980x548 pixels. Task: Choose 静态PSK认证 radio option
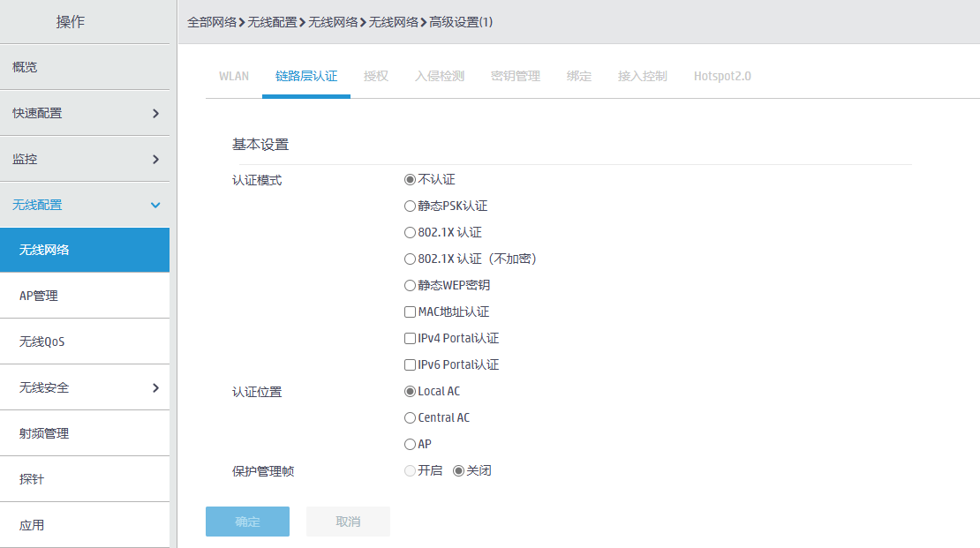point(410,206)
